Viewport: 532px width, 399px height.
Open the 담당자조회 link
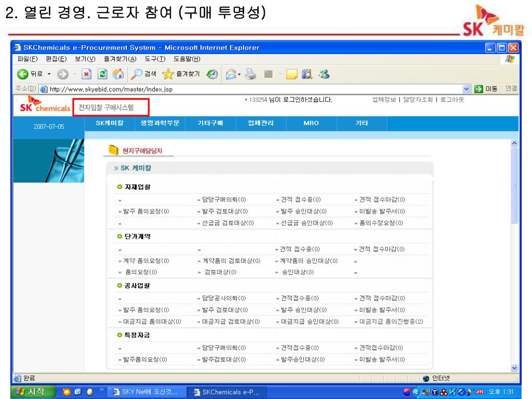tap(418, 100)
